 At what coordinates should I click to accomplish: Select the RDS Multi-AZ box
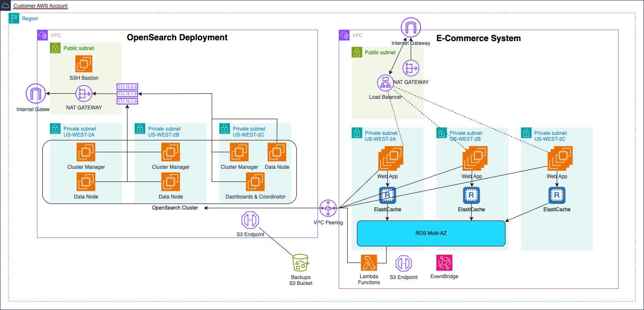(431, 233)
